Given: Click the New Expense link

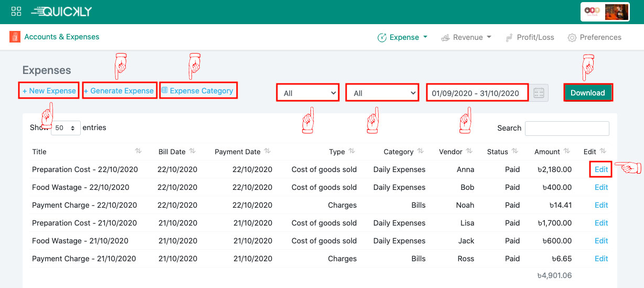Looking at the screenshot, I should click(x=49, y=91).
